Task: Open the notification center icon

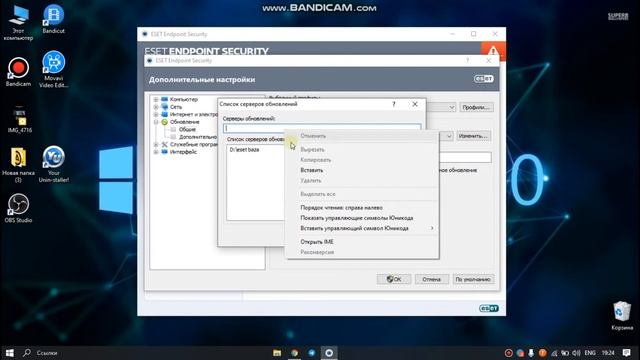Action: pos(627,353)
